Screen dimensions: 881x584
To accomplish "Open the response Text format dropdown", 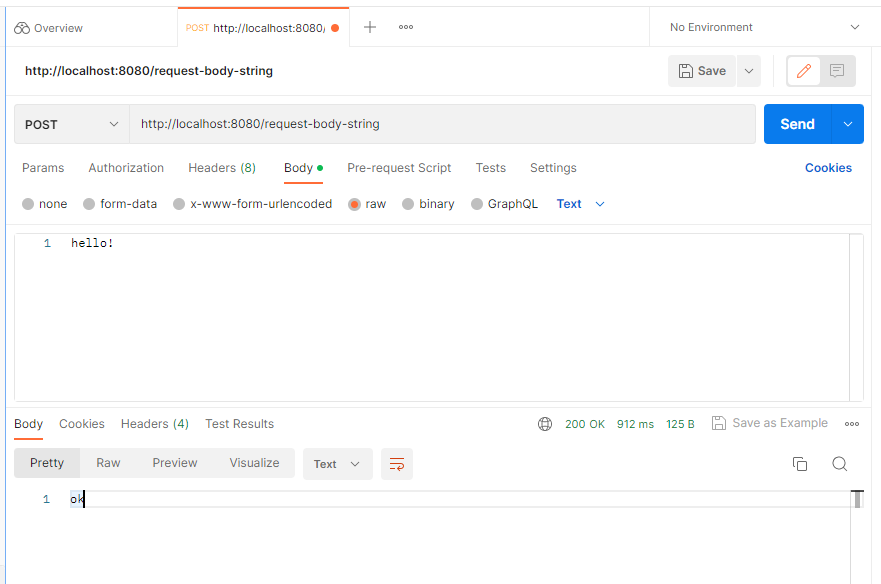I will click(x=337, y=464).
